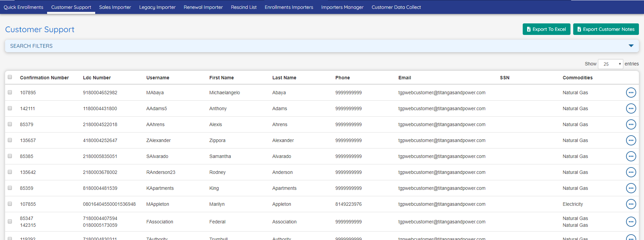Check the box for confirmation 135657
644x240 pixels.
(10, 140)
